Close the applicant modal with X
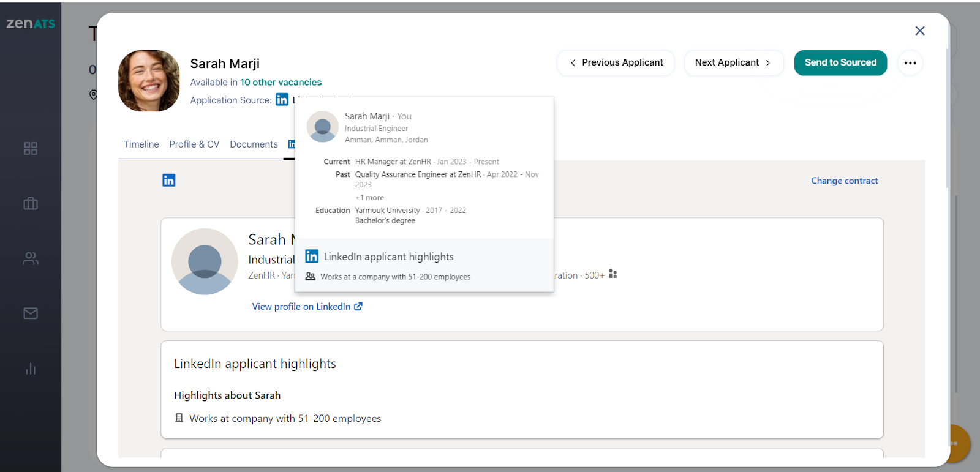980x472 pixels. pos(919,31)
